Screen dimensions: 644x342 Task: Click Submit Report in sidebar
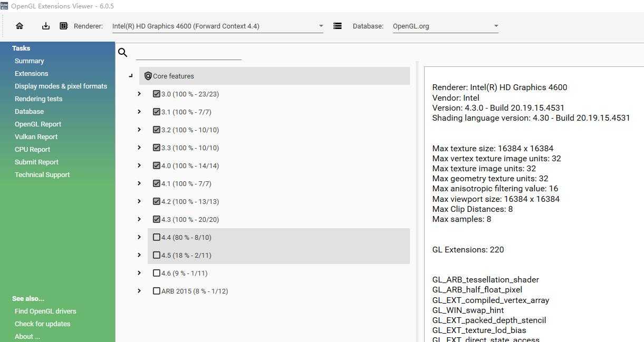(36, 162)
